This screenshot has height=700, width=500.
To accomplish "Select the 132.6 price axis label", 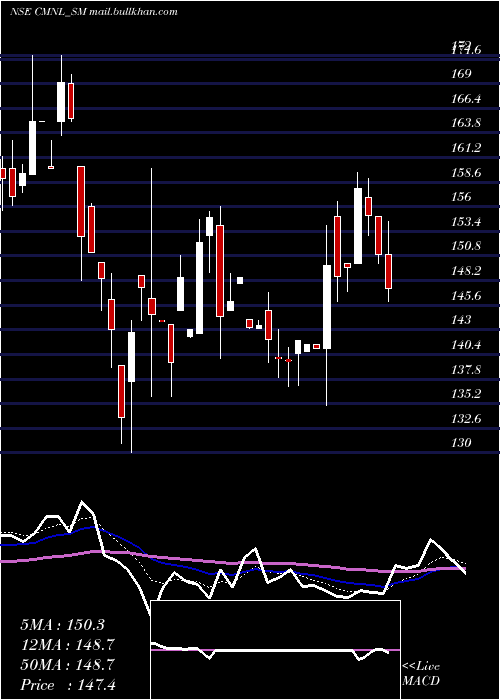I will (x=466, y=419).
